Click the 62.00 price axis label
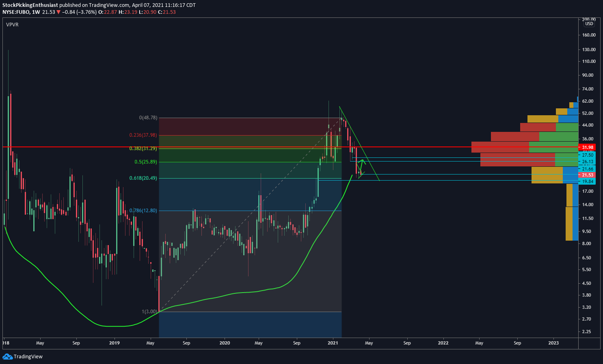The height and width of the screenshot is (364, 603). point(588,101)
